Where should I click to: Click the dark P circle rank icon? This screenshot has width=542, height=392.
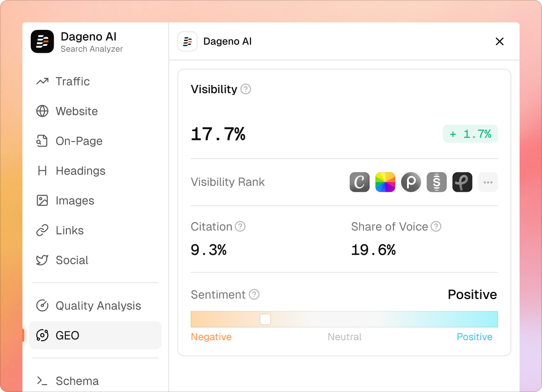[x=411, y=182]
